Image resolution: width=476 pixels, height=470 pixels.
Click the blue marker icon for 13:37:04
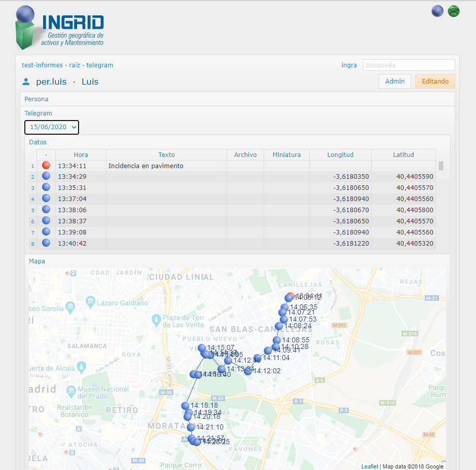coord(46,199)
